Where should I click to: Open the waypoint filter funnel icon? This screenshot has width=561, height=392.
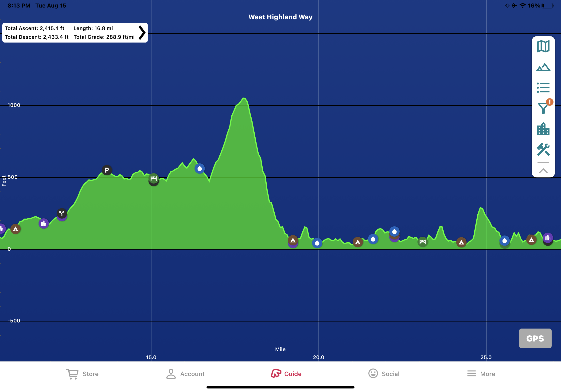pos(543,108)
